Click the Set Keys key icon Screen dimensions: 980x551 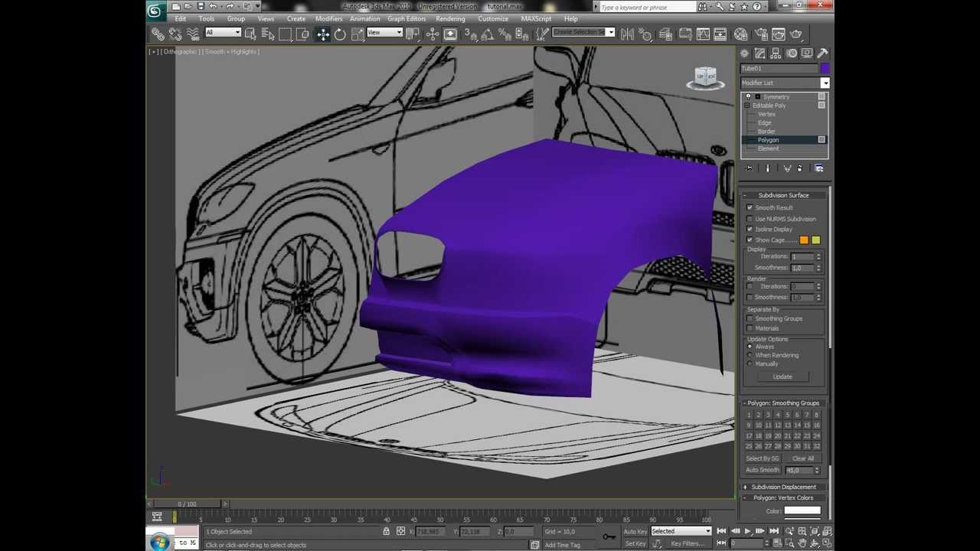pyautogui.click(x=609, y=536)
